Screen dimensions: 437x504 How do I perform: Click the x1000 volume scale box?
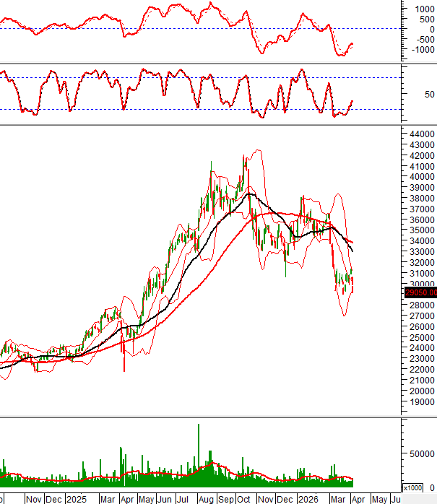point(412,487)
